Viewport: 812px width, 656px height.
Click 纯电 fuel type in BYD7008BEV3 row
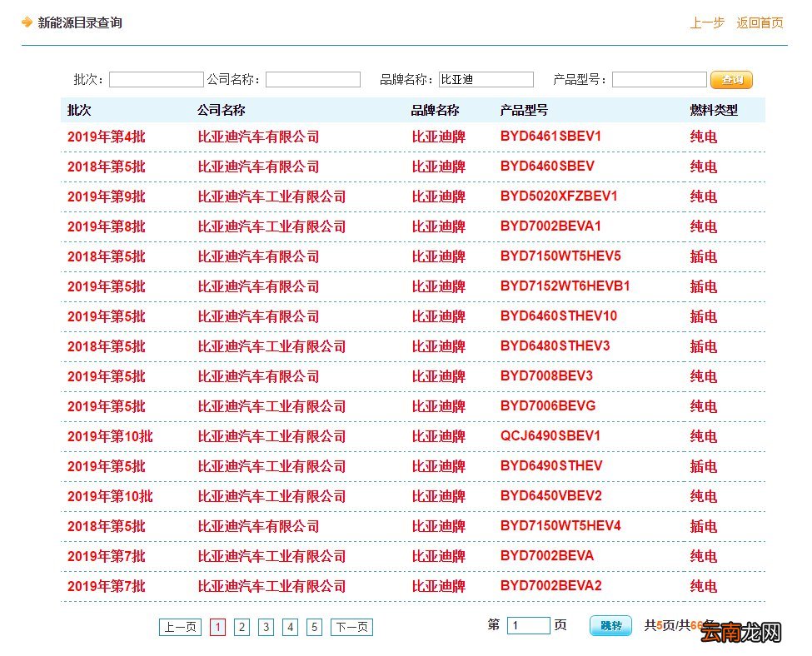coord(703,376)
